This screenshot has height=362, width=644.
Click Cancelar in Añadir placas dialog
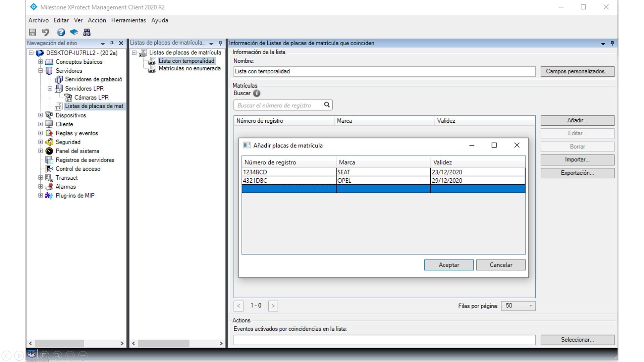[501, 265]
